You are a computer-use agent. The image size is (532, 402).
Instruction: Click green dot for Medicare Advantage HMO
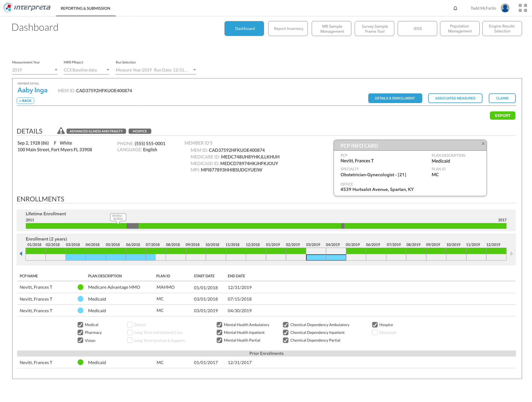pos(80,287)
